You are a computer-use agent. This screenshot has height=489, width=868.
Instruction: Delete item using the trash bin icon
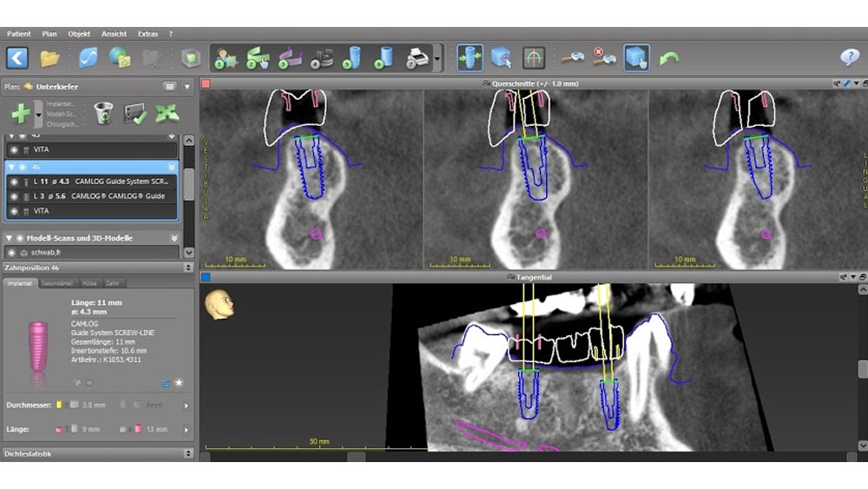[x=102, y=113]
